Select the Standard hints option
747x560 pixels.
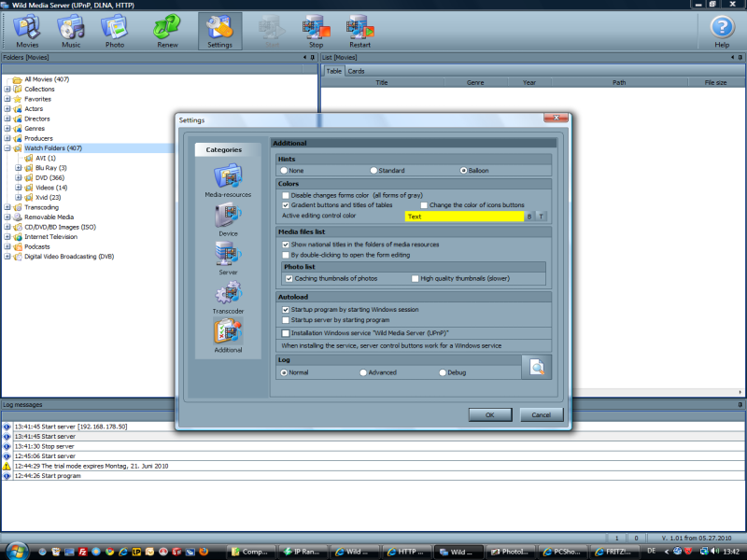click(x=373, y=171)
